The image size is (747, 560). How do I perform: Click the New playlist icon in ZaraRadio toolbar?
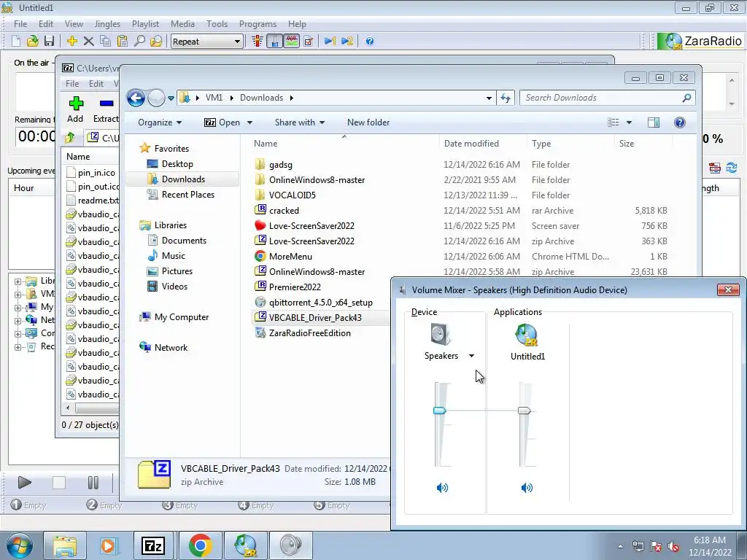[x=16, y=42]
